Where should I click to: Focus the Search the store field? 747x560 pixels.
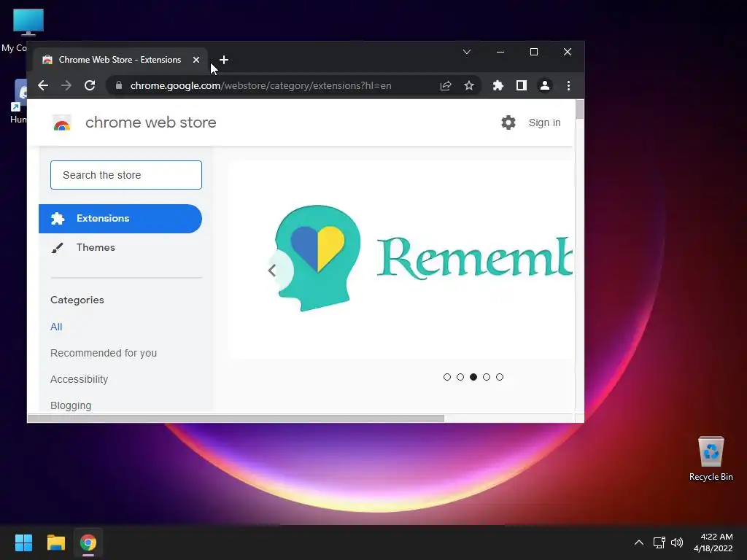126,175
